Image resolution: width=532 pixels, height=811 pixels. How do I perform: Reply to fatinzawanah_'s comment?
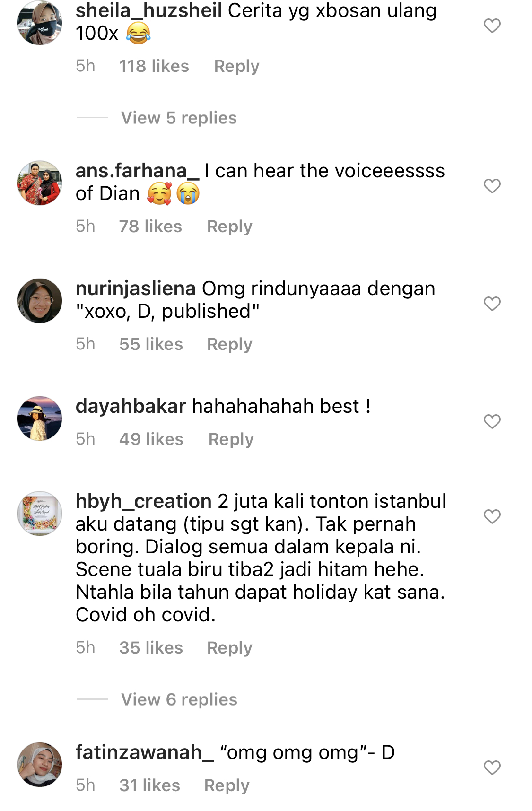click(227, 785)
